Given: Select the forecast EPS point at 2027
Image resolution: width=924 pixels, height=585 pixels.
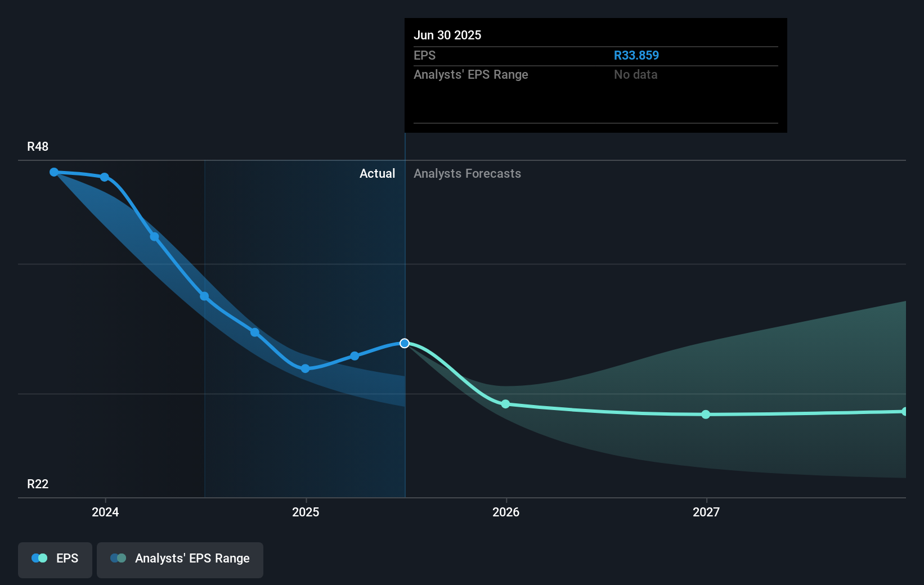Looking at the screenshot, I should (x=706, y=415).
